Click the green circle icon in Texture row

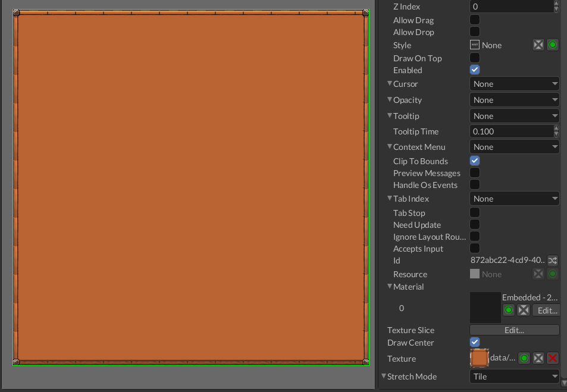point(524,358)
